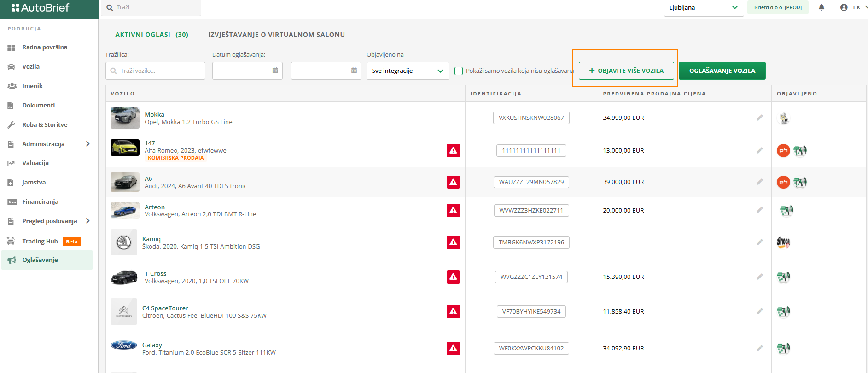Screen dimensions: 868x373
Task: Edit price pencil for Audi A6
Action: click(x=760, y=182)
